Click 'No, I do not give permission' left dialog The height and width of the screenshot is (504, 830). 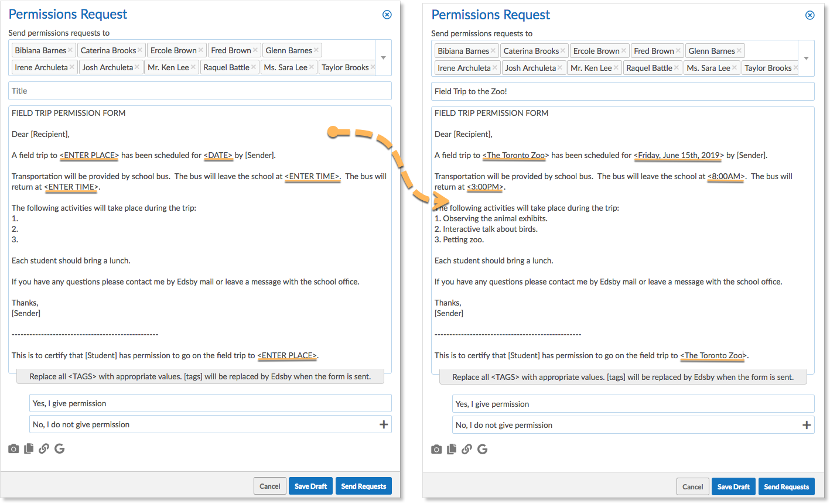pos(210,424)
